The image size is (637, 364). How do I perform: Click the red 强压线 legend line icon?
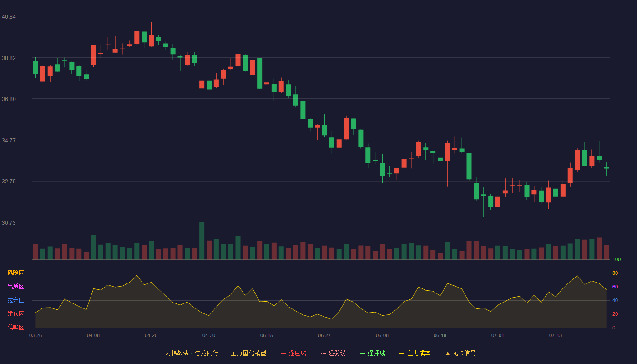coord(283,353)
